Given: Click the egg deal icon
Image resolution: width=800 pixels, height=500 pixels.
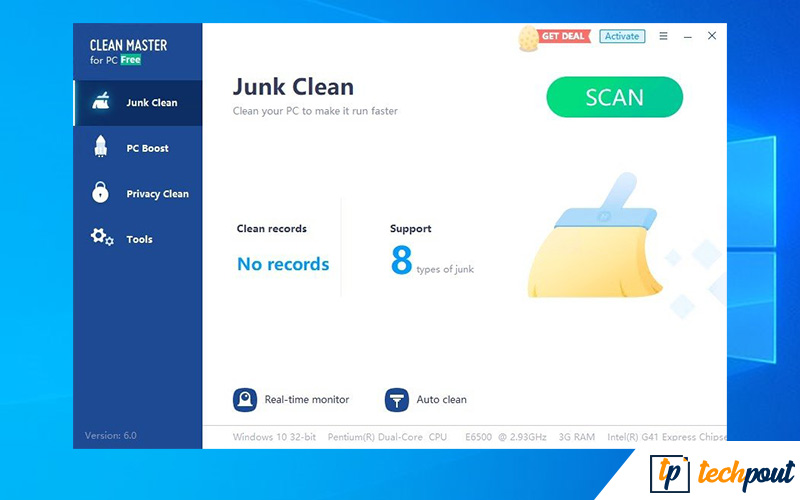Looking at the screenshot, I should pyautogui.click(x=529, y=38).
